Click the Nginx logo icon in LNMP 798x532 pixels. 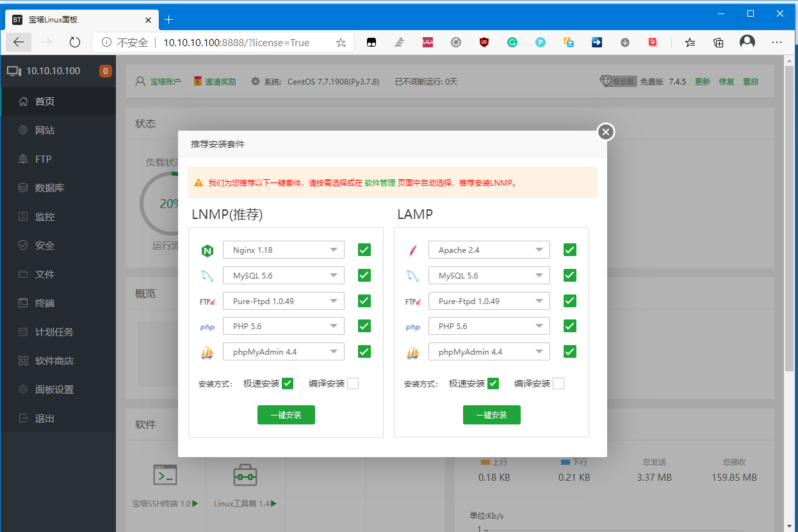click(207, 250)
